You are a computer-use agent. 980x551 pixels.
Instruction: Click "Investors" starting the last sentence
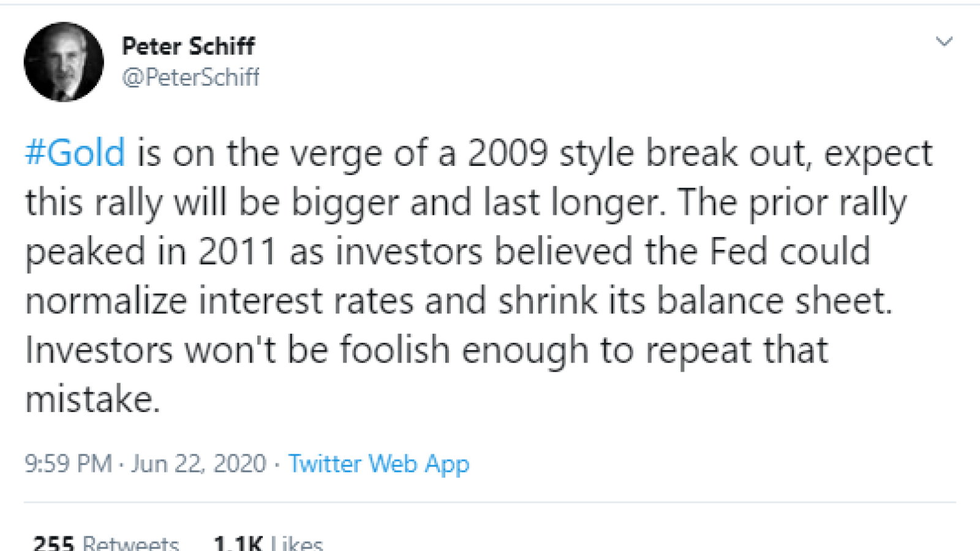(99, 350)
